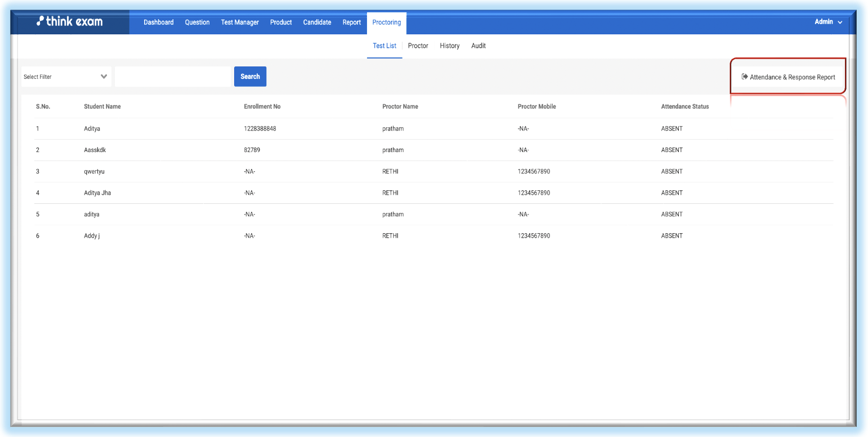Select the Product menu item

[x=281, y=23]
